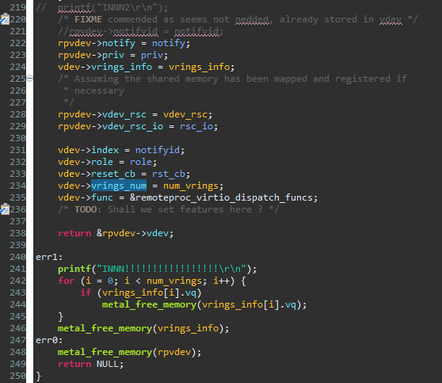442x383 pixels.
Task: Click vrings_info[i].vq in the if condition
Action: (x=149, y=293)
